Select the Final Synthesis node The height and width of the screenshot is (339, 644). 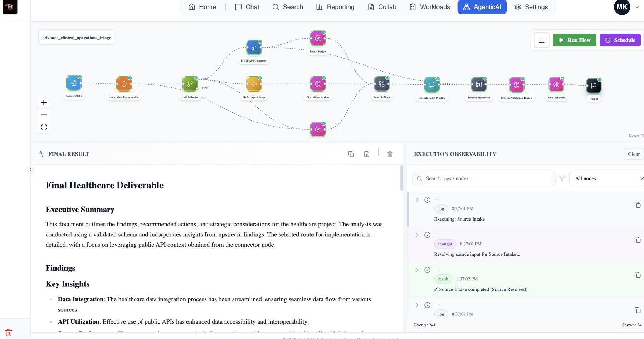tap(556, 84)
